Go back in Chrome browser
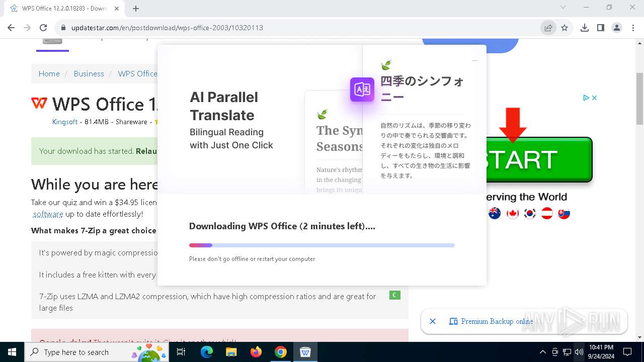This screenshot has height=362, width=644. pyautogui.click(x=11, y=28)
